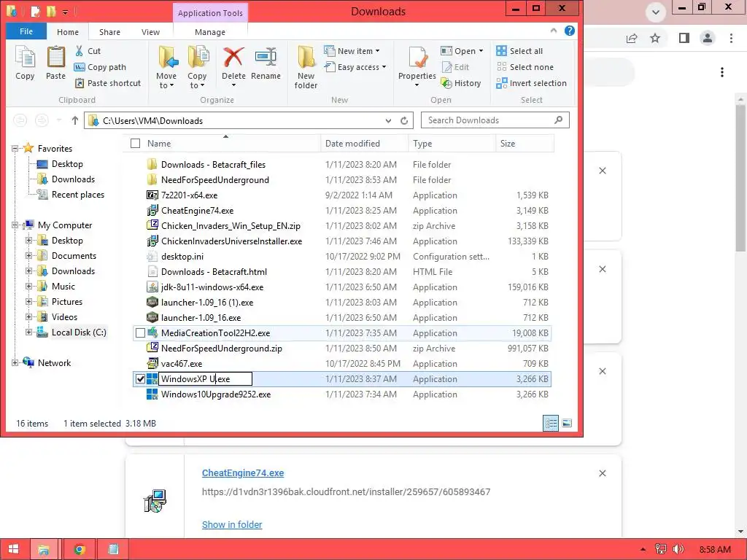Sort by the Date modified column header
Image resolution: width=747 pixels, height=560 pixels.
[364, 144]
